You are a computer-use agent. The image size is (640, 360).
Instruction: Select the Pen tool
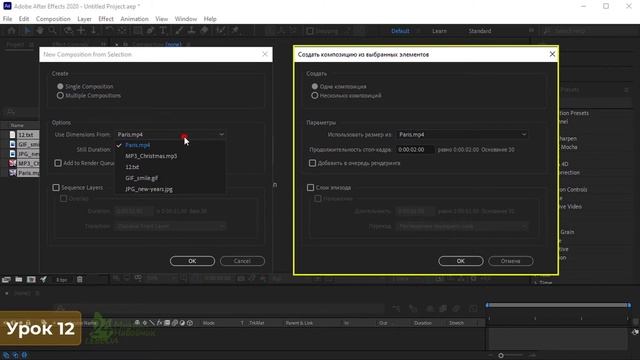150,31
